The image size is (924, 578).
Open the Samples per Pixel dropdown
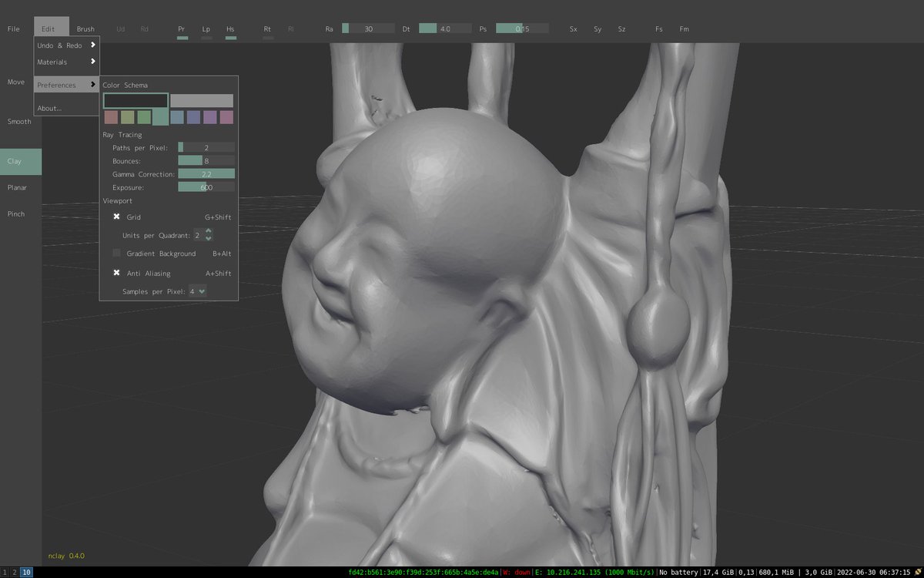[x=199, y=291]
